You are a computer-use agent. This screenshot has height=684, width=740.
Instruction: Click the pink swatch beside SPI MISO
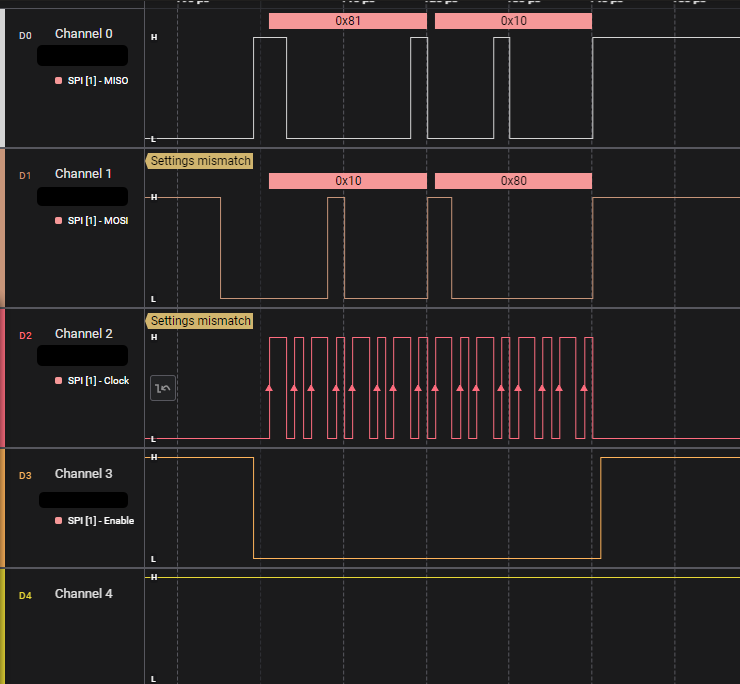59,81
